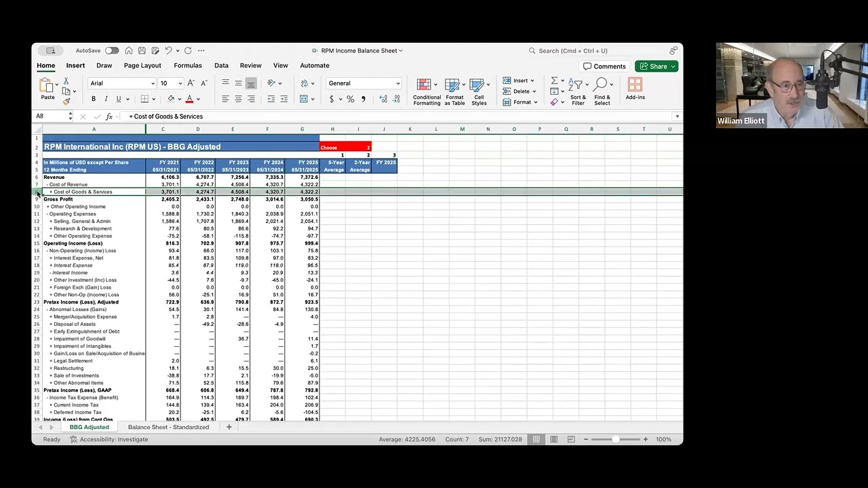The image size is (868, 488).
Task: Click the Wrap Text icon
Action: point(304,83)
